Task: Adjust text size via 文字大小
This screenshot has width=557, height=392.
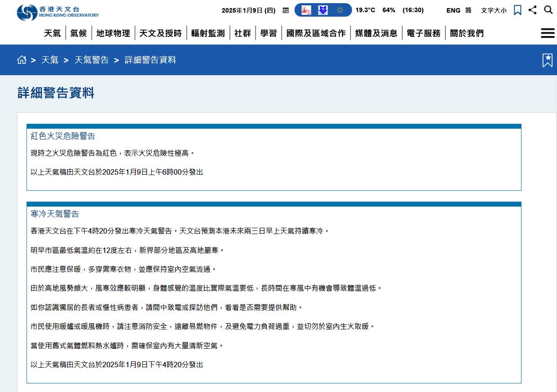Action: 494,10
